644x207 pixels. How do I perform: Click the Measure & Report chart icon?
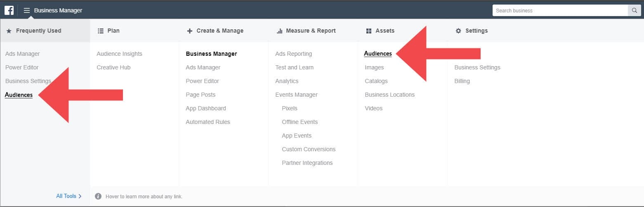click(x=279, y=31)
